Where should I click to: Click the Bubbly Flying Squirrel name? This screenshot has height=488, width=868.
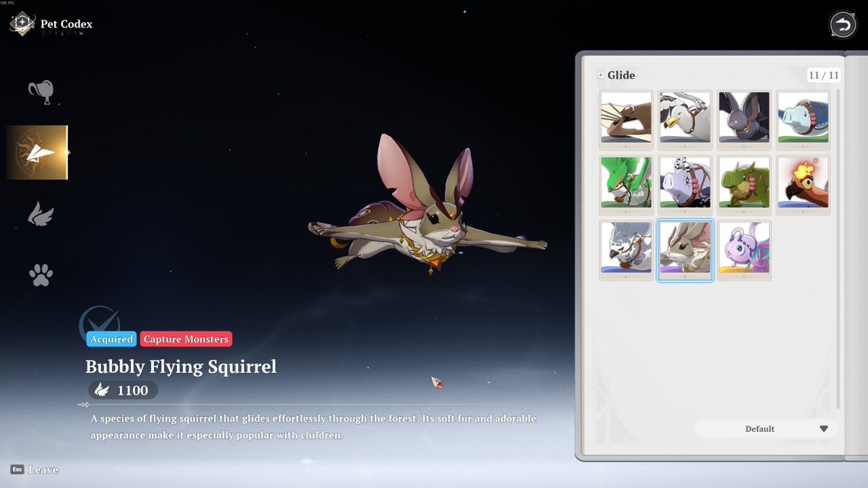click(x=181, y=367)
